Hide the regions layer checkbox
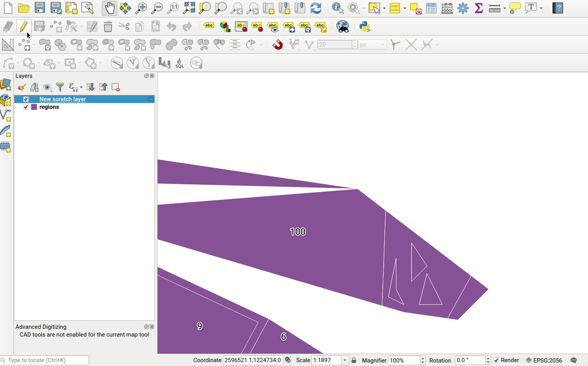The image size is (588, 366). (26, 107)
